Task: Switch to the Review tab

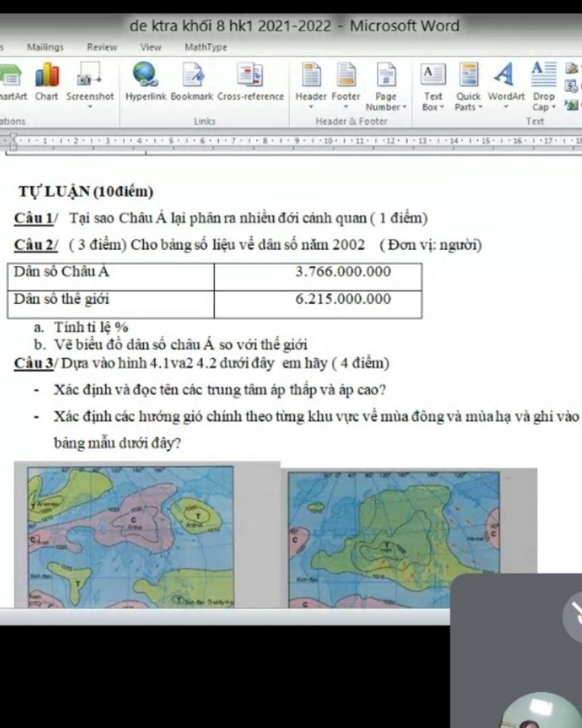Action: 102,47
